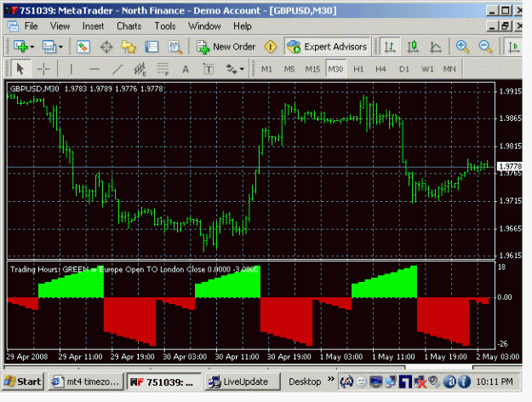Toggle the Terminal window icon
The height and width of the screenshot is (402, 532).
point(152,47)
